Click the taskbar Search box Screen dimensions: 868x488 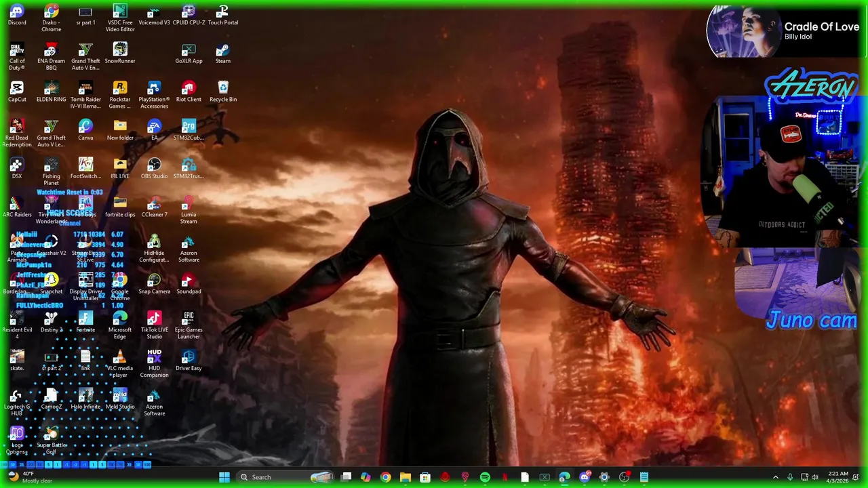[x=285, y=477]
